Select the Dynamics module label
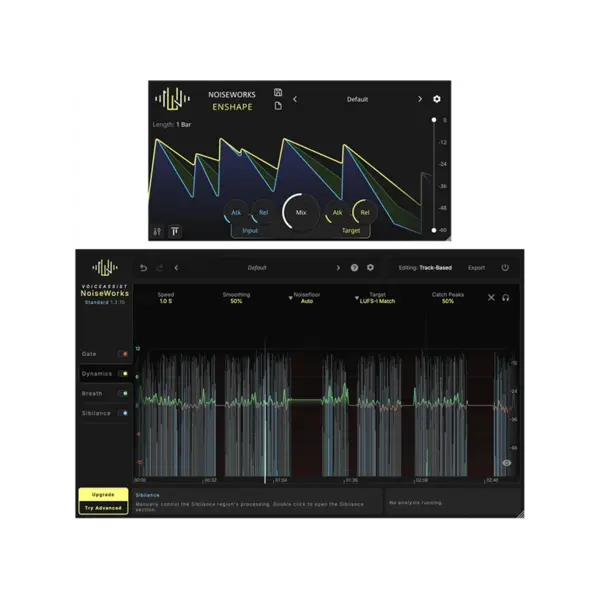Image resolution: width=600 pixels, height=600 pixels. click(x=97, y=373)
